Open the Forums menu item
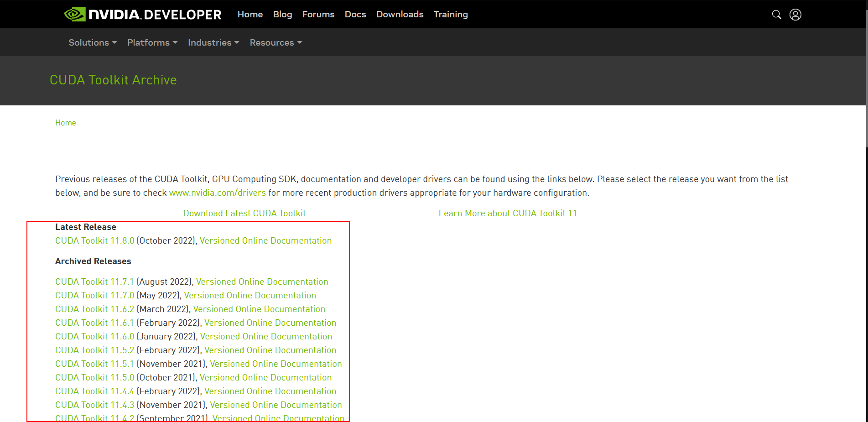 (x=318, y=15)
